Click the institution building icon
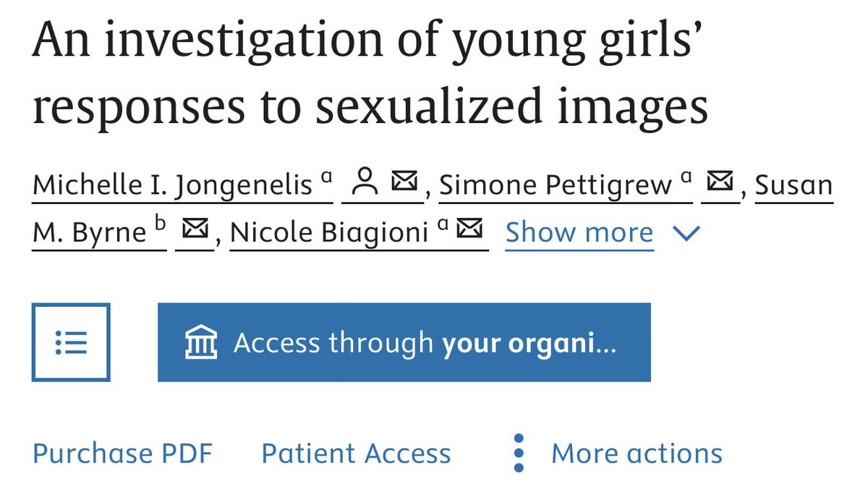 click(200, 342)
